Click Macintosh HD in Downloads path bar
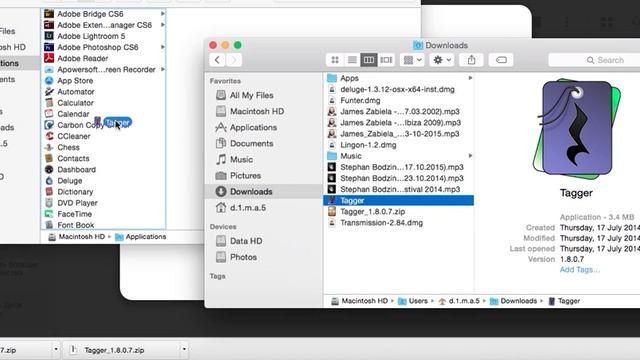 (359, 301)
